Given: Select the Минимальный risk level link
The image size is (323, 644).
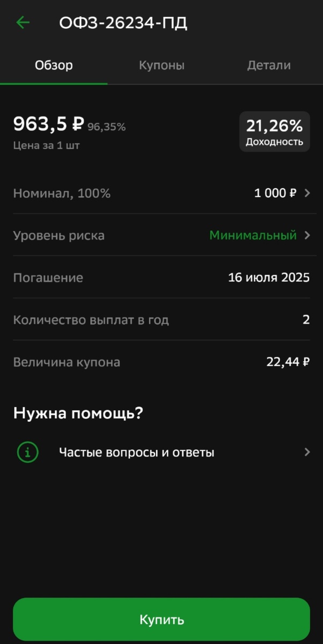Looking at the screenshot, I should coord(254,235).
